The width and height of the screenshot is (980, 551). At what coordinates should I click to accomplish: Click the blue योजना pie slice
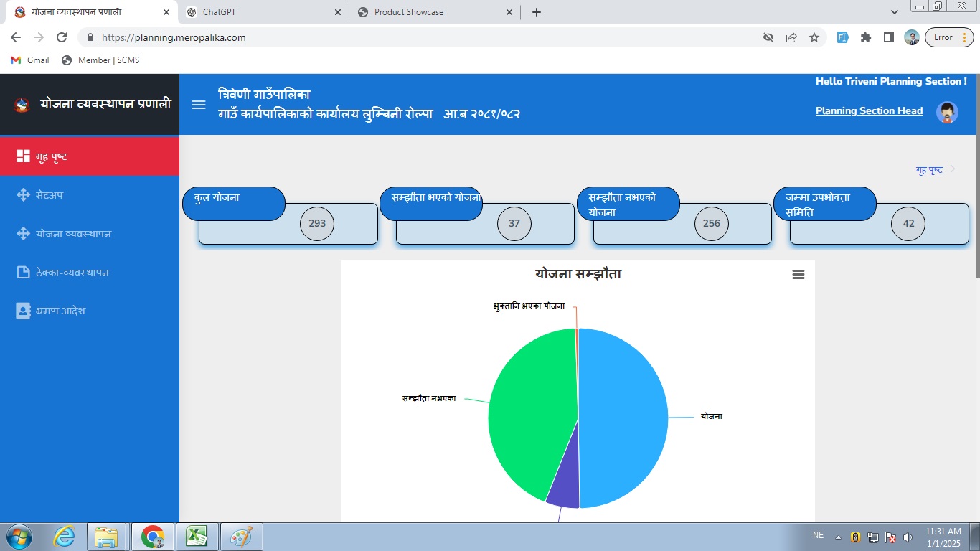(x=624, y=416)
